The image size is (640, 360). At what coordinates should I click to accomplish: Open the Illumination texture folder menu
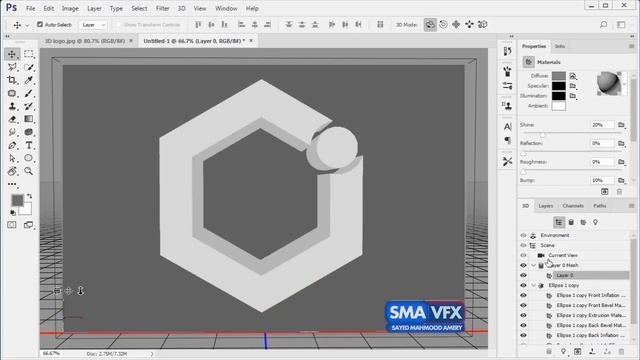[573, 96]
